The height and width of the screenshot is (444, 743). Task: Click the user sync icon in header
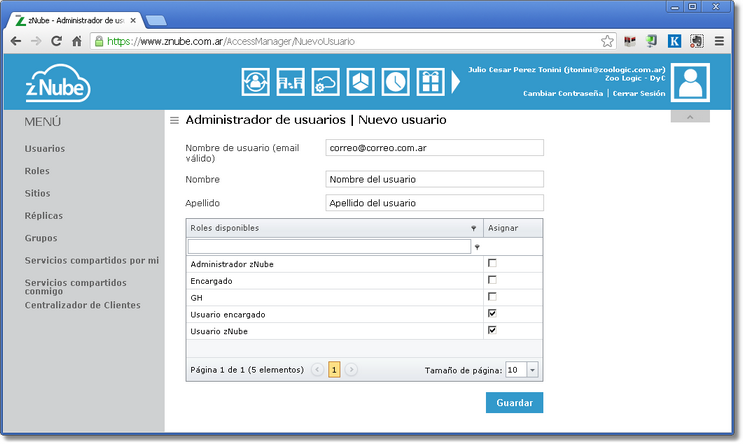pyautogui.click(x=256, y=82)
